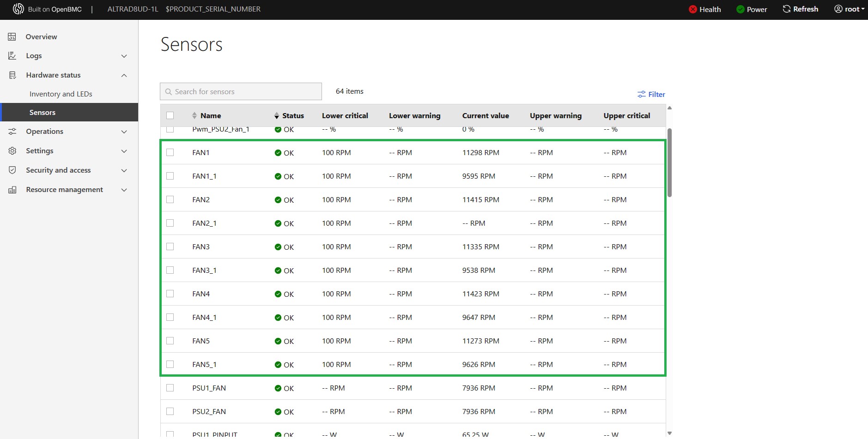Check the FAN3_1 row checkbox

click(x=170, y=270)
